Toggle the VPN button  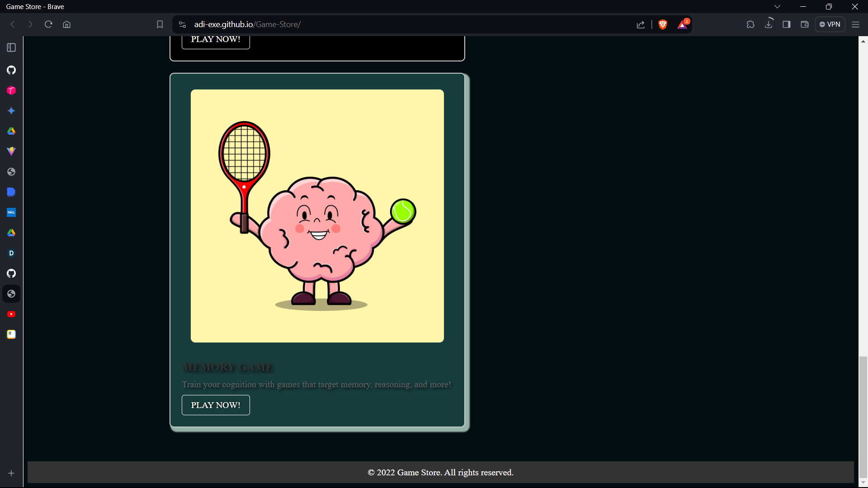pyautogui.click(x=830, y=24)
